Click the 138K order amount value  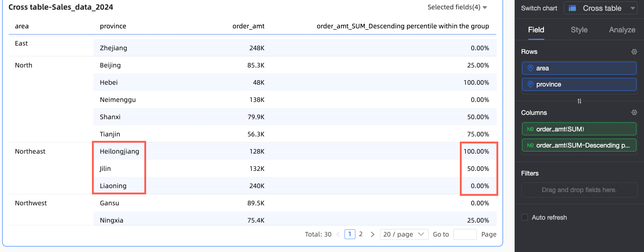(x=257, y=100)
